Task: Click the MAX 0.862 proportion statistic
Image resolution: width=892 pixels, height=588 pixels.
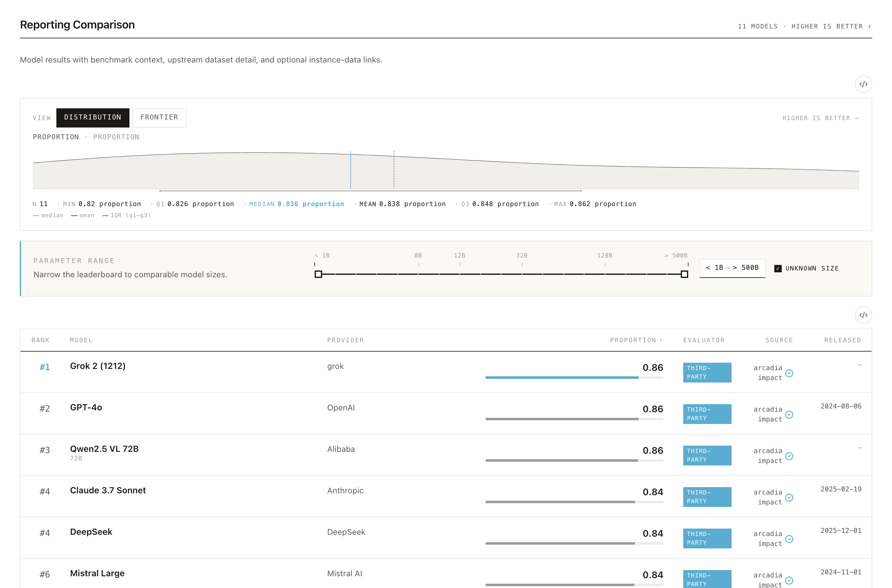Action: [595, 204]
